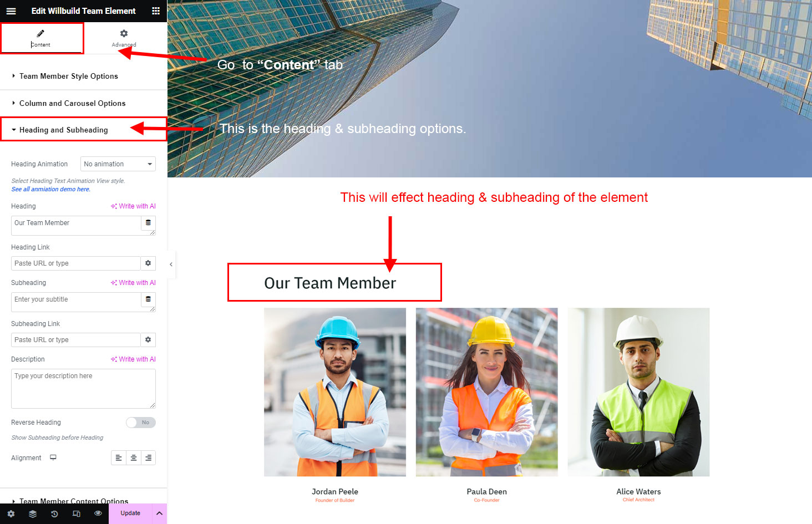Click dynamic tags icon in Heading field
812x524 pixels.
click(148, 223)
